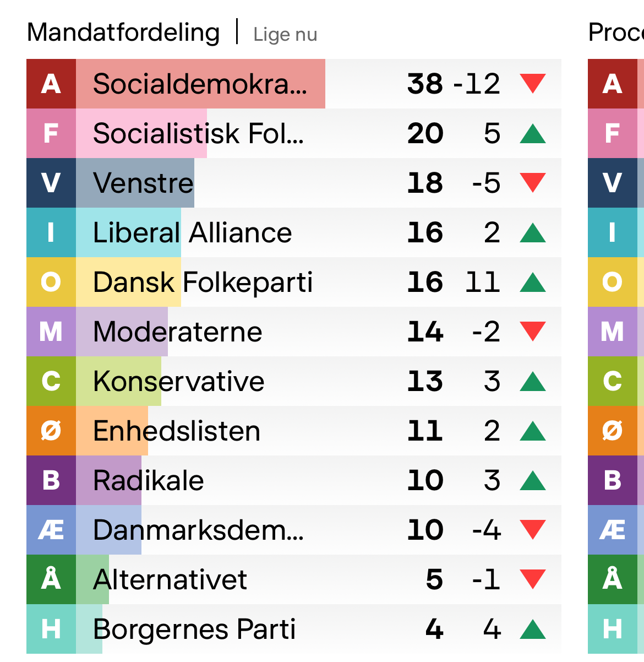The width and height of the screenshot is (644, 662).
Task: Click the orange Ø party letter badge
Action: click(51, 431)
